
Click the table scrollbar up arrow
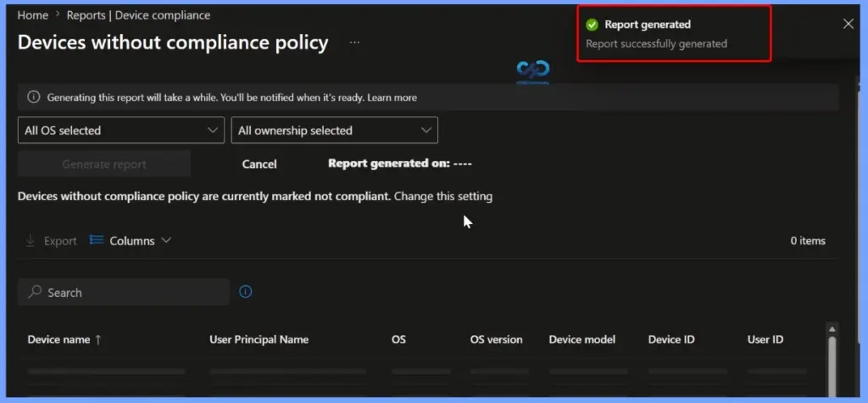832,328
